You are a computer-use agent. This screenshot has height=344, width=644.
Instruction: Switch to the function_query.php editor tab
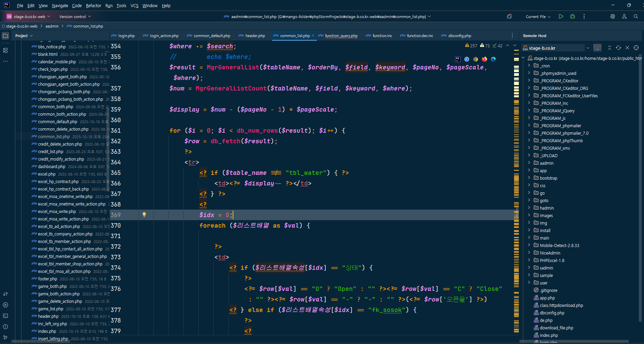point(338,35)
